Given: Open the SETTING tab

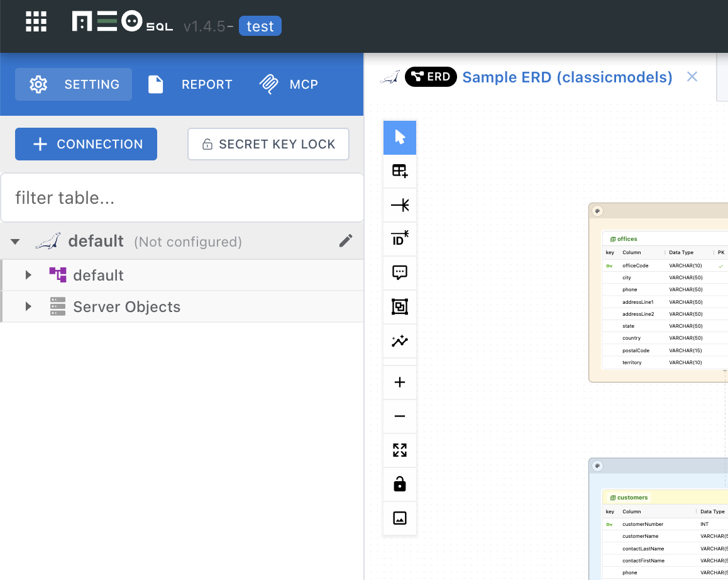Looking at the screenshot, I should tap(74, 84).
